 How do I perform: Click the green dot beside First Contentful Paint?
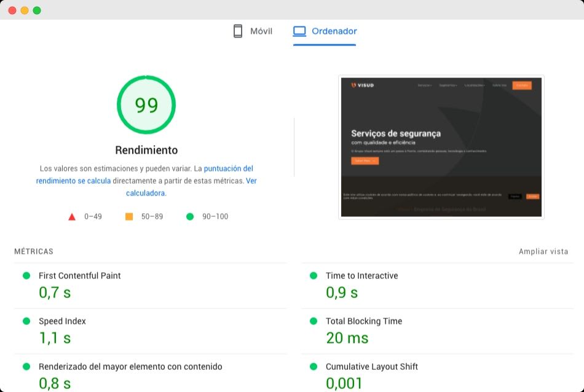coord(26,275)
